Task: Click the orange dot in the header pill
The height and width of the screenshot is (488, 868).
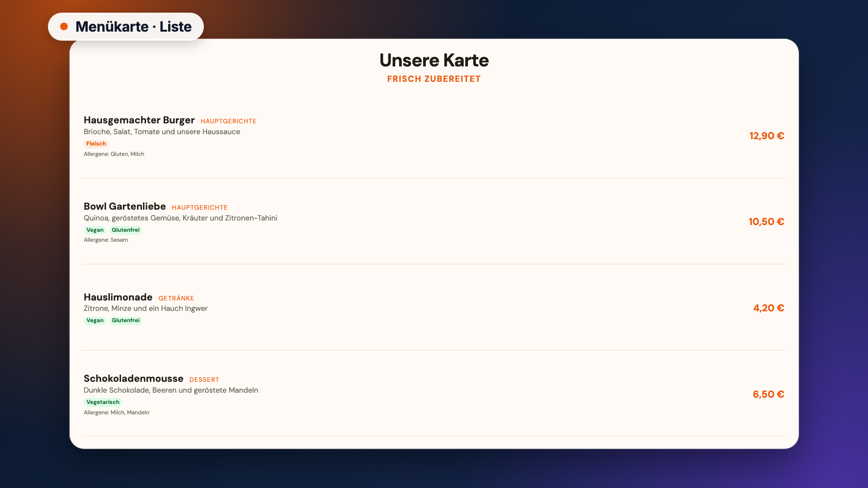Action: pyautogui.click(x=64, y=27)
